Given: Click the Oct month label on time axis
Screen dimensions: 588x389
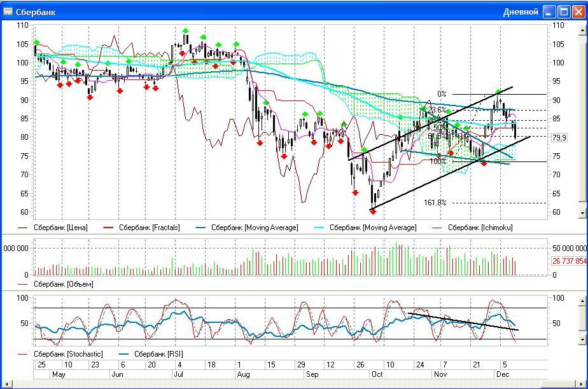Looking at the screenshot, I should coord(377,374).
